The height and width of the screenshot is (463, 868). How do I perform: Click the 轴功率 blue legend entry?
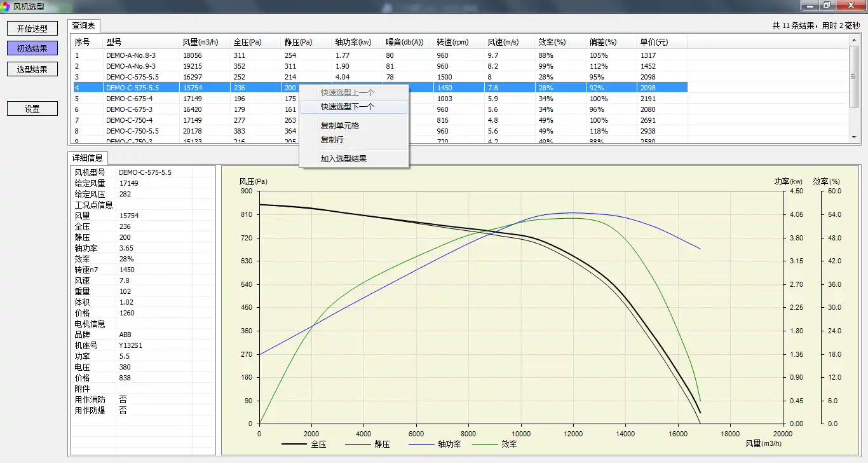click(x=449, y=444)
